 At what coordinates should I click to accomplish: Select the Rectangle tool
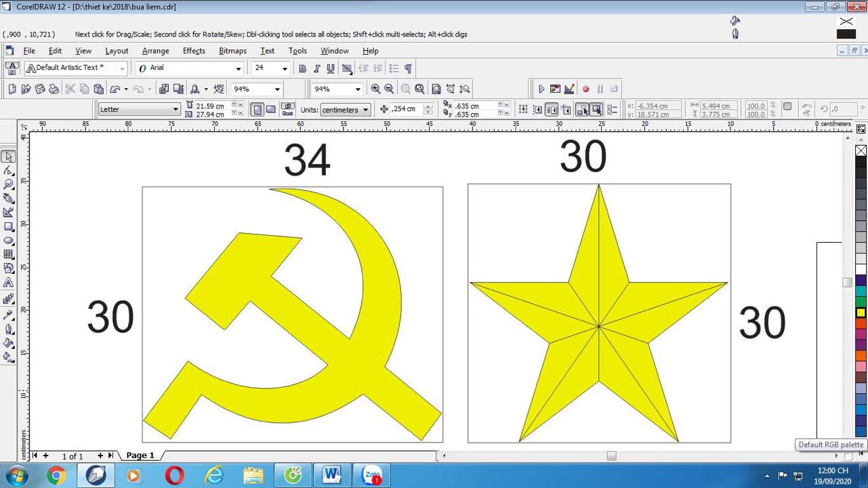click(9, 226)
